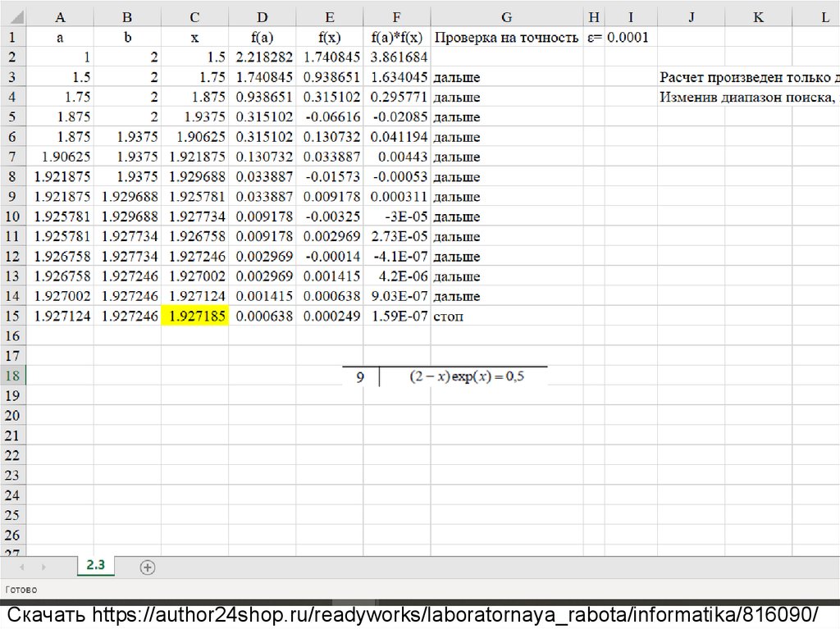The height and width of the screenshot is (629, 840).
Task: Select the 2.3 sheet tab
Action: tap(95, 565)
